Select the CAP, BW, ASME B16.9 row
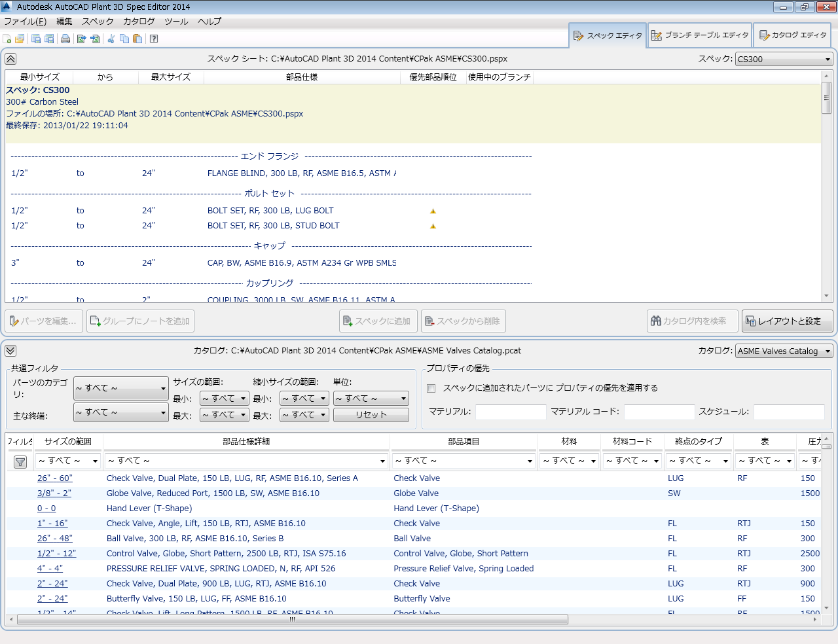This screenshot has height=644, width=838. (x=268, y=263)
